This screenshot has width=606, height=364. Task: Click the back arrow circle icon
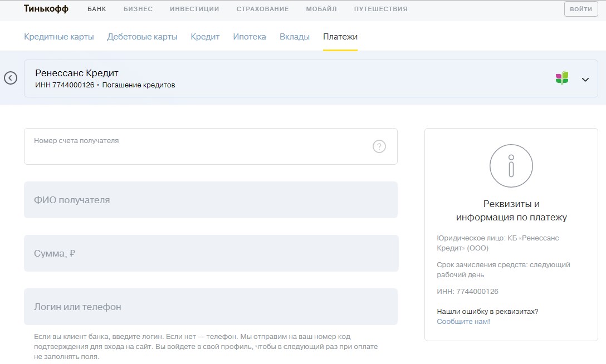coord(11,78)
